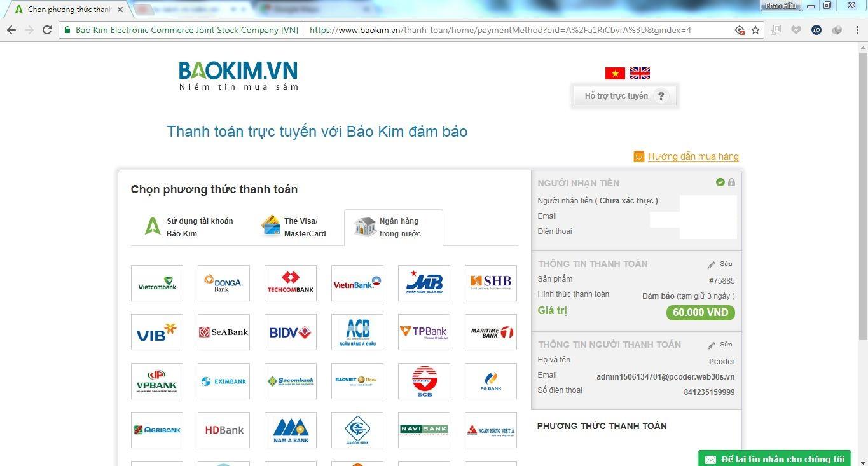Select Vietcombank as payment bank
The height and width of the screenshot is (466, 868).
(157, 283)
